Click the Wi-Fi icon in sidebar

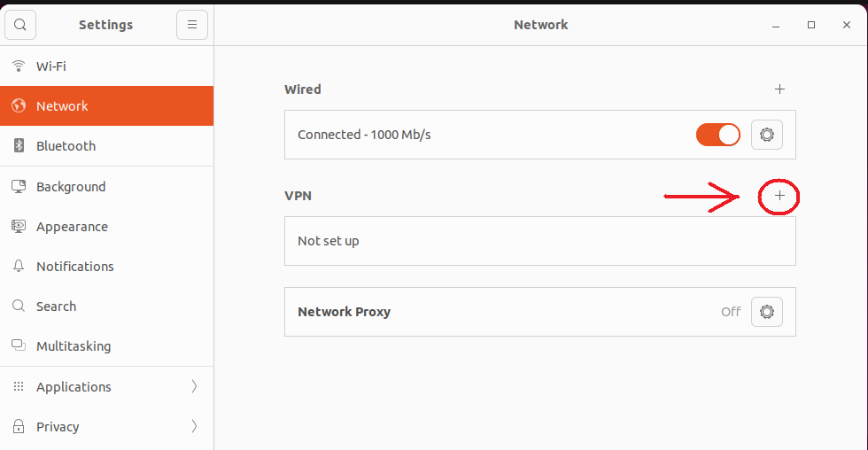coord(18,66)
